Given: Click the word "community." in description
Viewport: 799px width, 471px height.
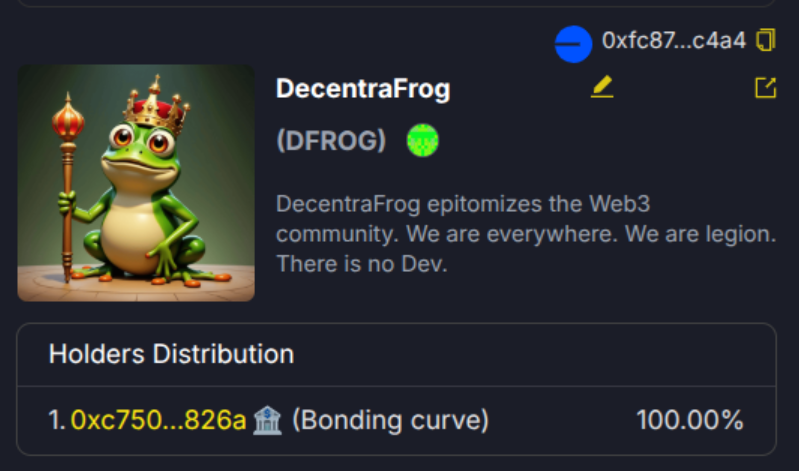Looking at the screenshot, I should 337,234.
